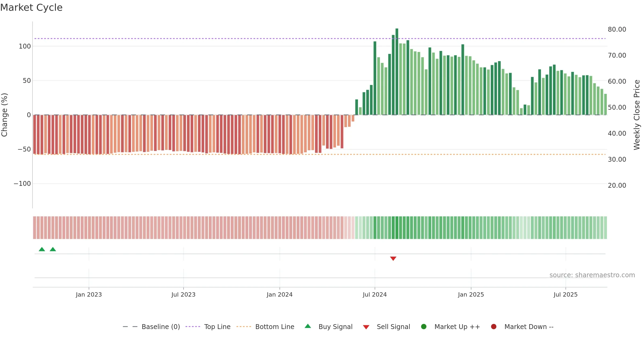The height and width of the screenshot is (362, 644).
Task: Click the Buy Signal legend triangle icon
Action: pyautogui.click(x=308, y=326)
